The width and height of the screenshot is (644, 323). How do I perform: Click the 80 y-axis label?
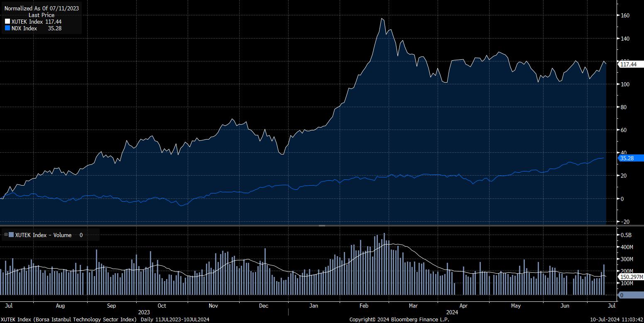[624, 107]
